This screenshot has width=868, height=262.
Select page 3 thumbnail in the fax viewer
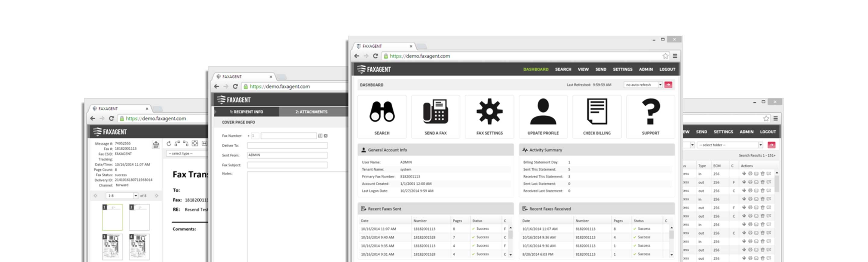tap(112, 247)
